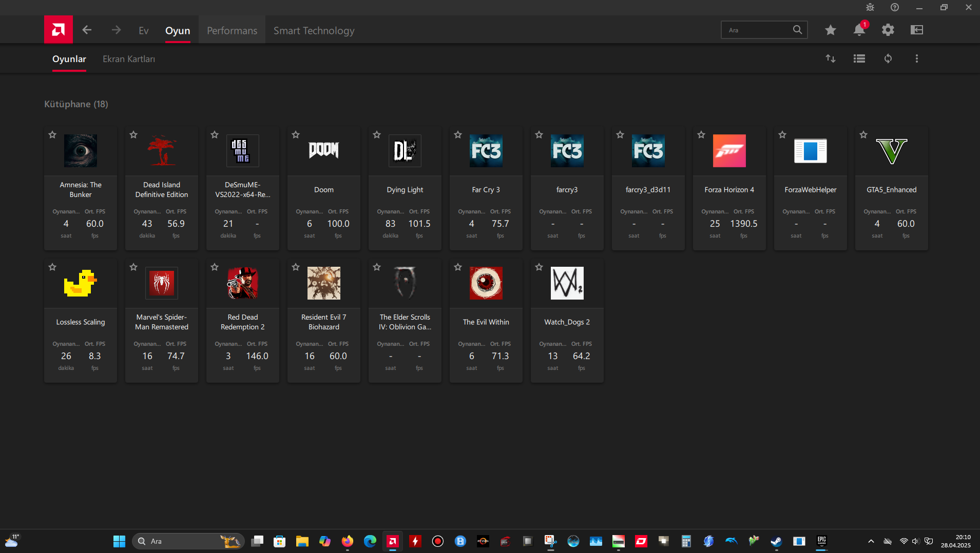The width and height of the screenshot is (980, 553).
Task: Click the taskbar Ara search box
Action: 188,541
